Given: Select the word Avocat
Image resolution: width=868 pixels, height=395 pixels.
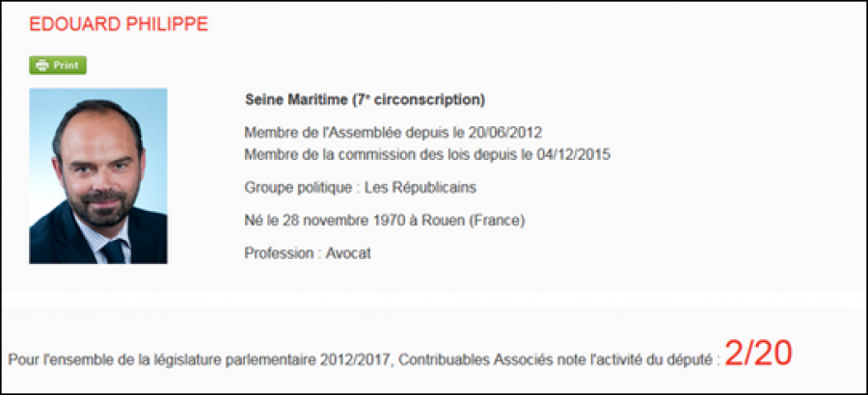Looking at the screenshot, I should pos(348,254).
